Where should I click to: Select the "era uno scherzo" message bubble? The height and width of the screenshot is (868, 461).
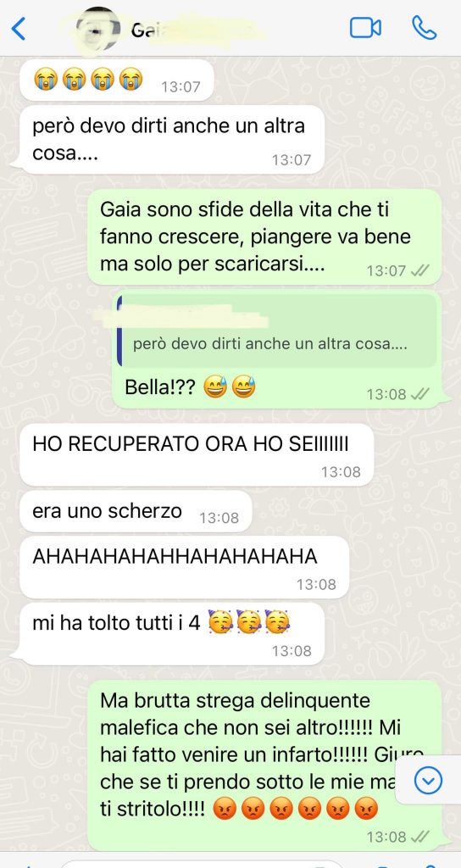(x=136, y=511)
